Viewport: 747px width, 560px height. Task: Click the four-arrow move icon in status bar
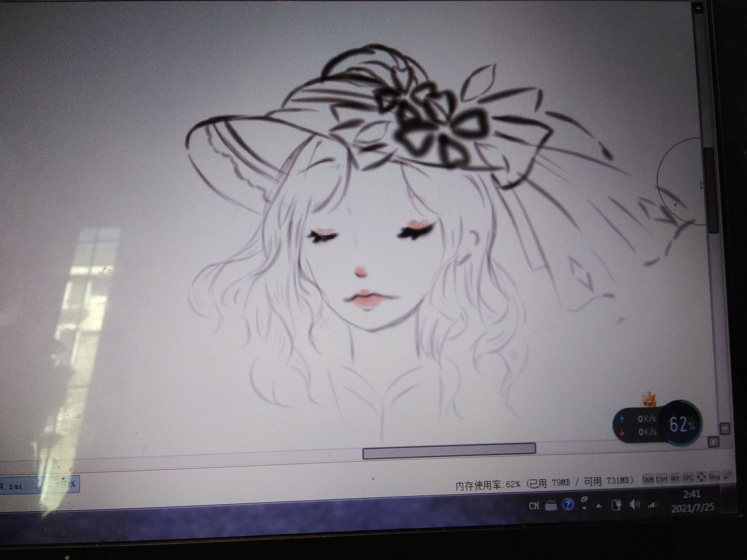(701, 477)
